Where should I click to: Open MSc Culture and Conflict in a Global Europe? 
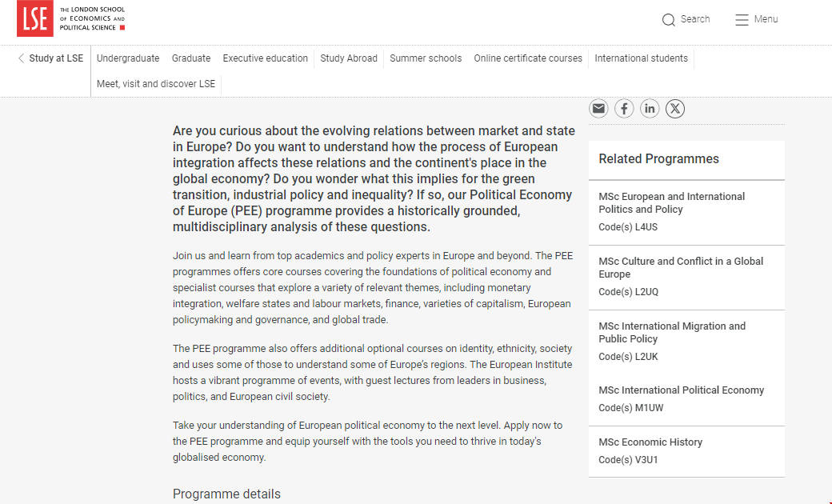click(x=681, y=268)
